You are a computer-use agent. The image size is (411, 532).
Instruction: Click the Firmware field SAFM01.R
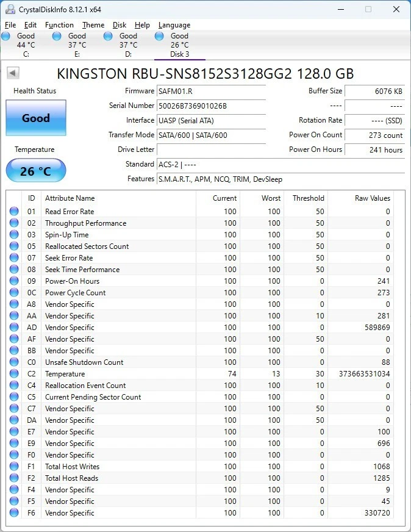(211, 92)
